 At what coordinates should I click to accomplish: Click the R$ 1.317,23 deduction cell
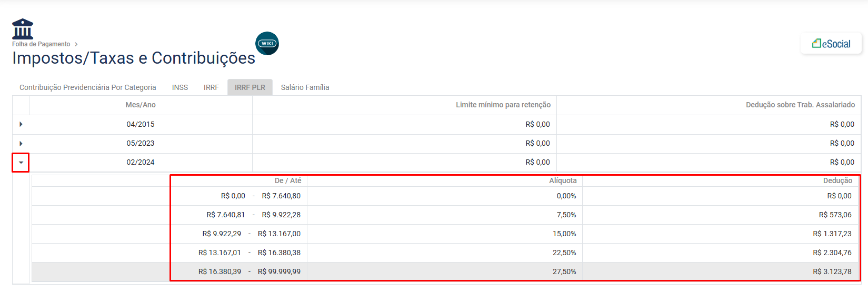(x=832, y=234)
